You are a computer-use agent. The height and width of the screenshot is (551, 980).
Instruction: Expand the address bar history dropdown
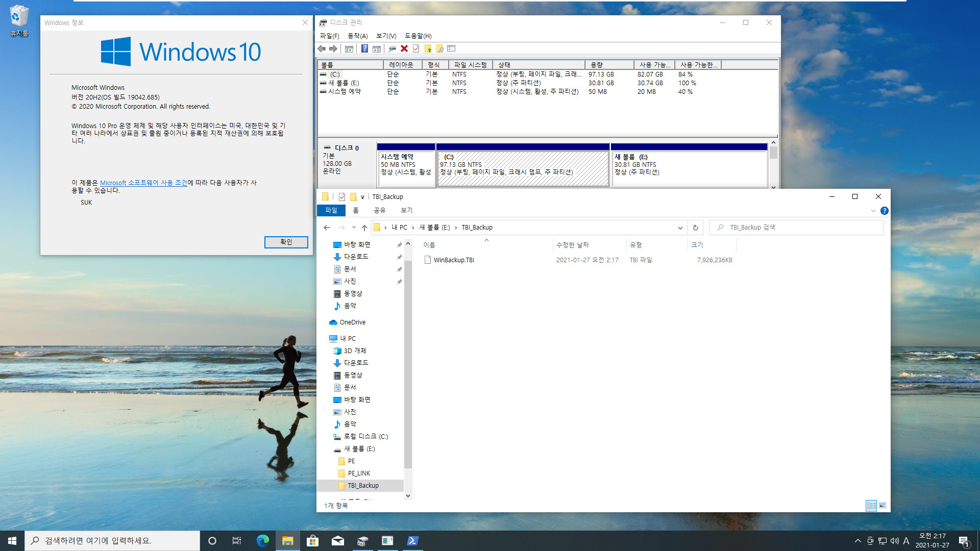[680, 228]
